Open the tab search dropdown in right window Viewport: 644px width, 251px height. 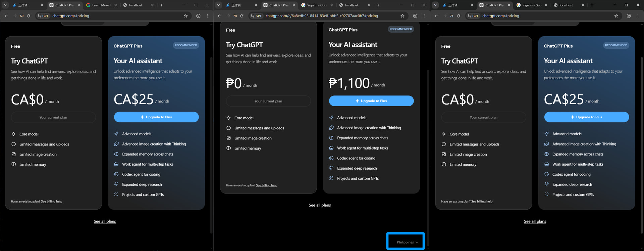(435, 5)
